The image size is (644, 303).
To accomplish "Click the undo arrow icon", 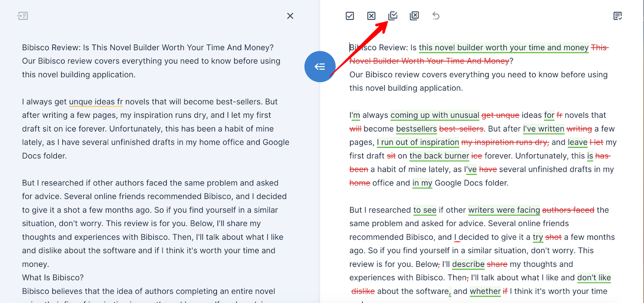I will tap(436, 16).
